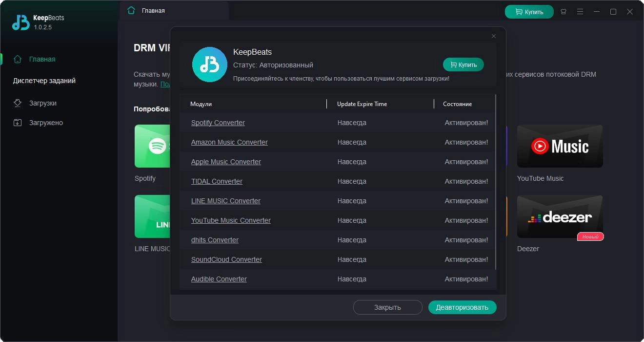
Task: Click the Модули column header
Action: pyautogui.click(x=201, y=104)
